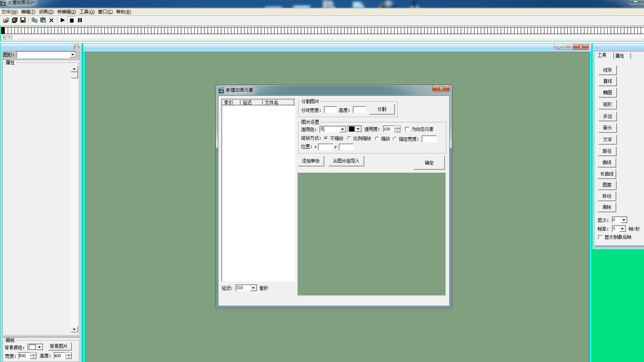Screen dimensions: 644x362
Task: Click the Open file toolbar icon
Action: 6,20
